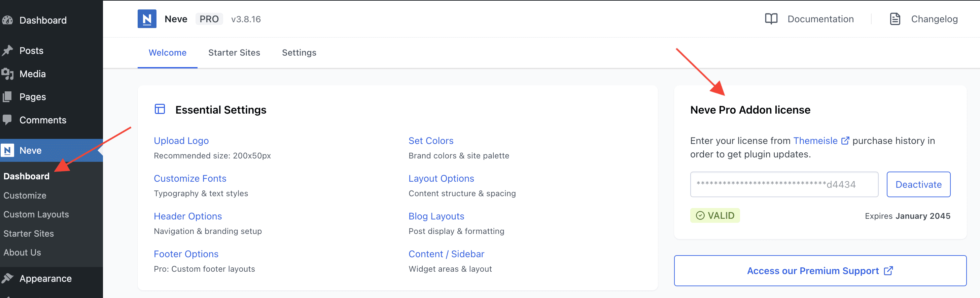
Task: Click the Appearance brush icon in sidebar
Action: pyautogui.click(x=8, y=278)
